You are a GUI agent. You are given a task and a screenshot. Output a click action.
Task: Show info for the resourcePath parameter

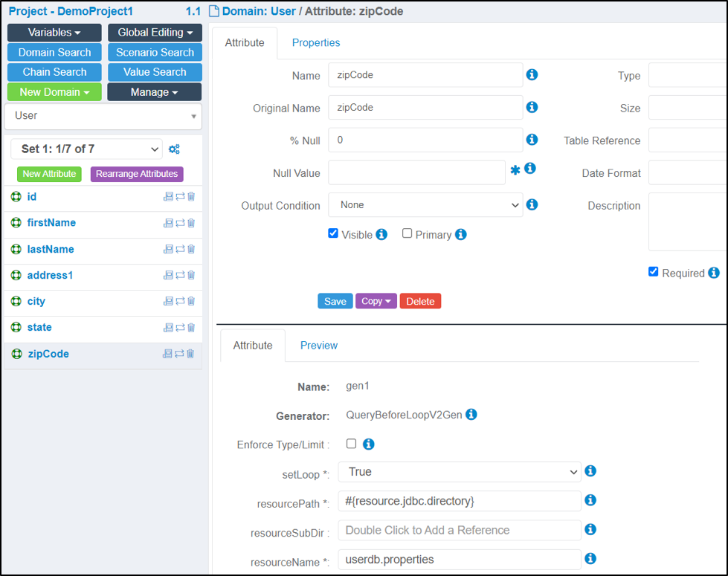[590, 500]
